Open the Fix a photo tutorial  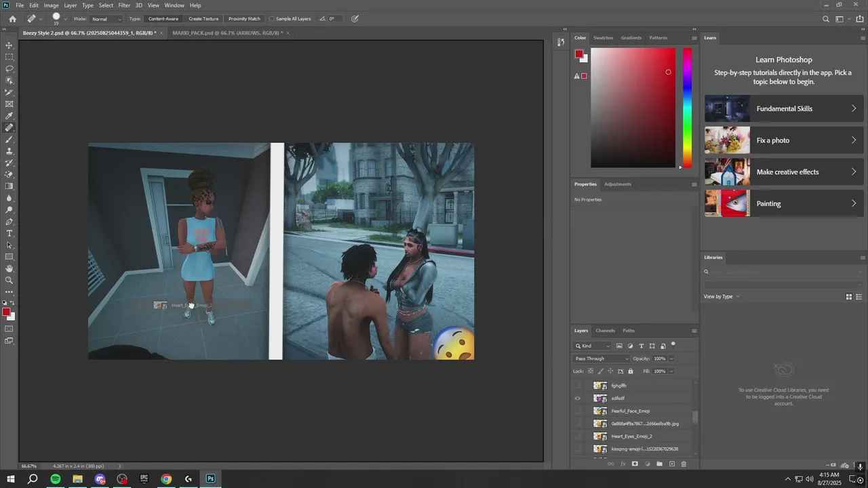tap(784, 140)
